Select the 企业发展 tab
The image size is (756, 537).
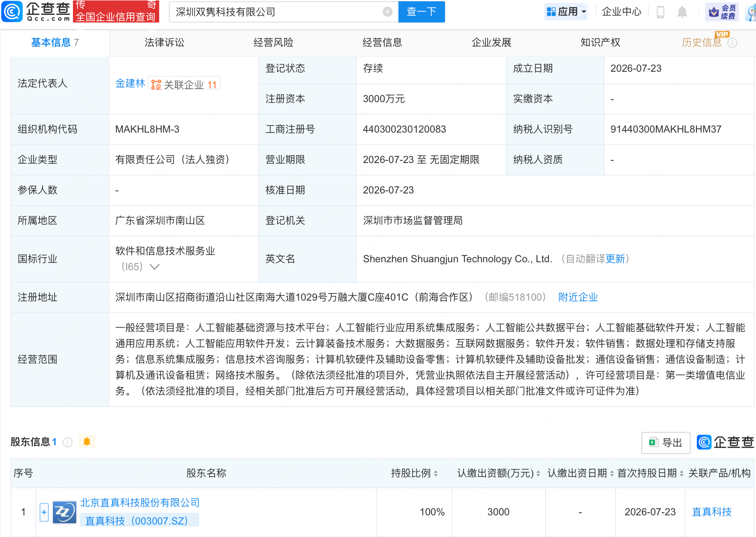491,43
